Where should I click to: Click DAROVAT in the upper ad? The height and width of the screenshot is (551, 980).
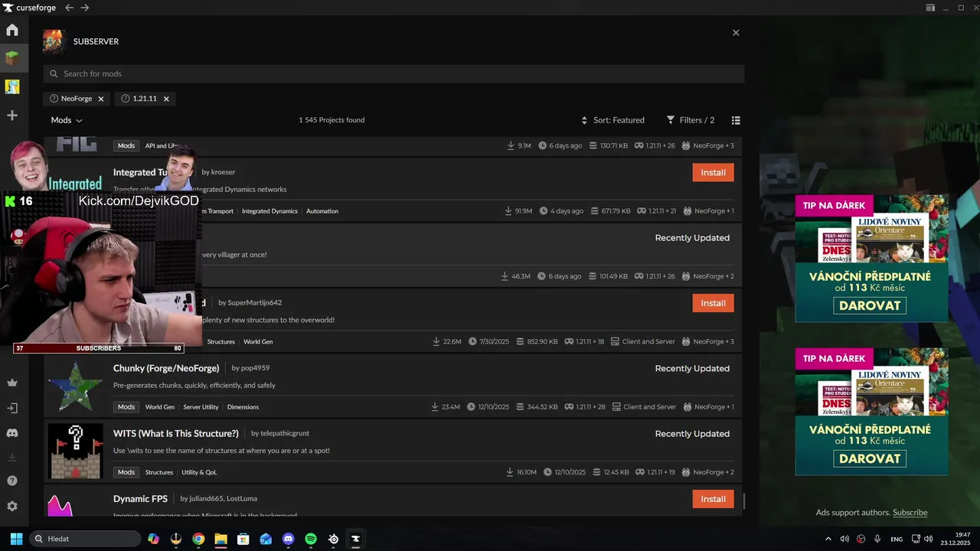[869, 306]
